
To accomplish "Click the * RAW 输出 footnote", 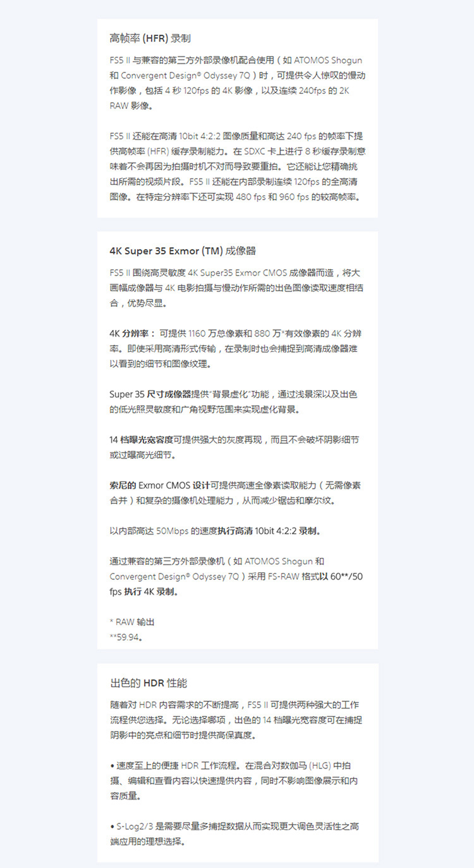I will click(x=132, y=622).
